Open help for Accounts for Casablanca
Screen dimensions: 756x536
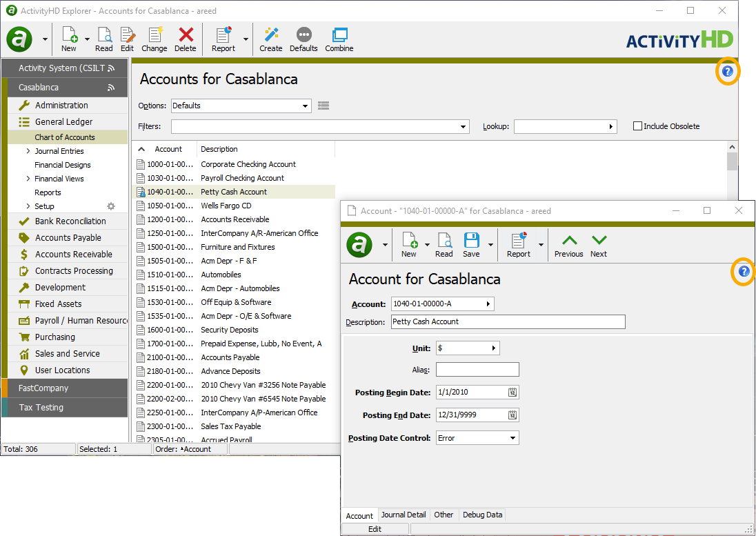(x=728, y=71)
